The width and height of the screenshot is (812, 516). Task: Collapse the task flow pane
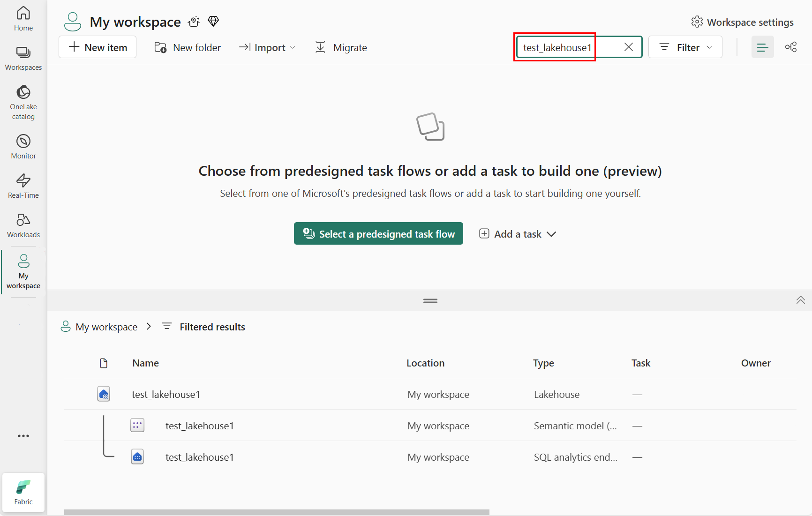coord(800,300)
